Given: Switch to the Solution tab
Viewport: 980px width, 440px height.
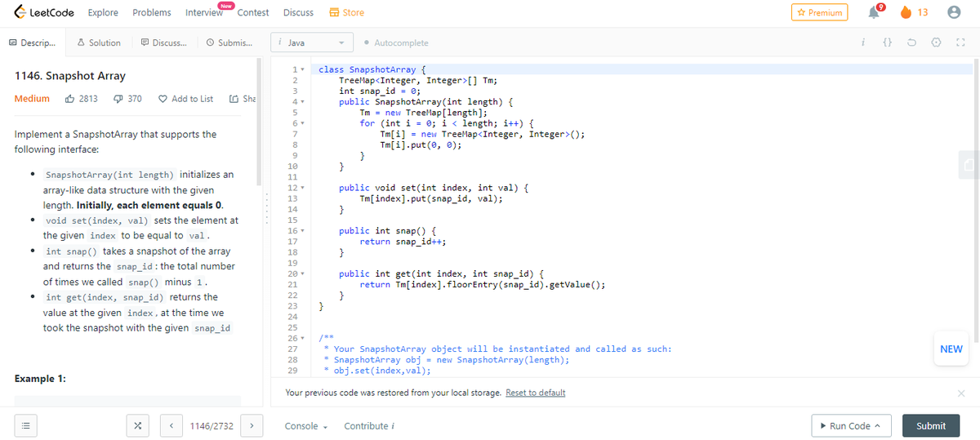Looking at the screenshot, I should (x=99, y=42).
